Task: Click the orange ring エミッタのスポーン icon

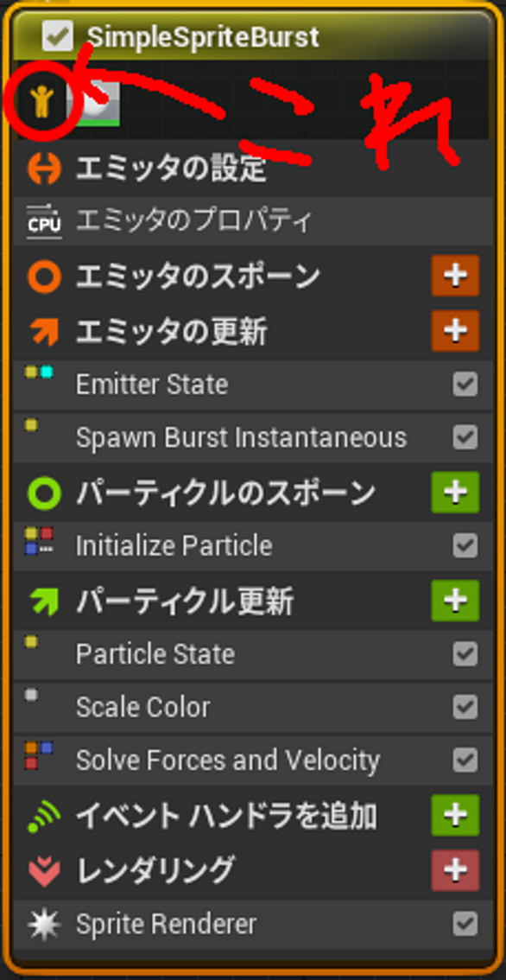Action: (x=44, y=276)
